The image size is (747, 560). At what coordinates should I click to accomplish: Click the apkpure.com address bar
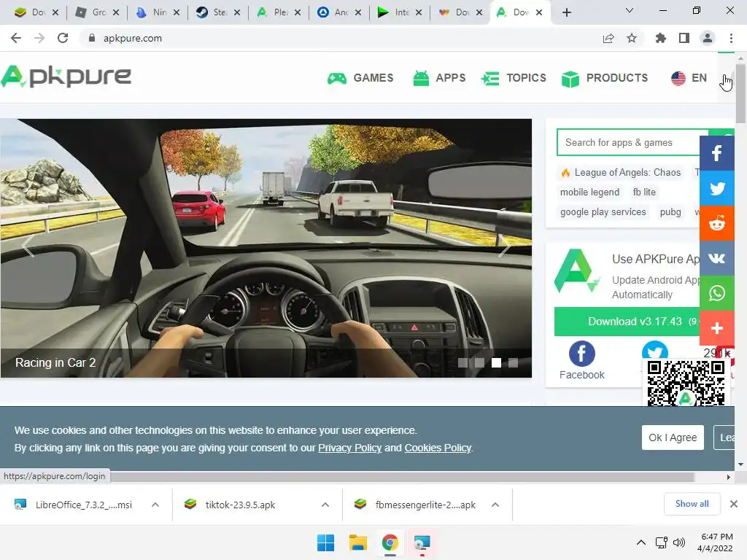click(x=338, y=38)
